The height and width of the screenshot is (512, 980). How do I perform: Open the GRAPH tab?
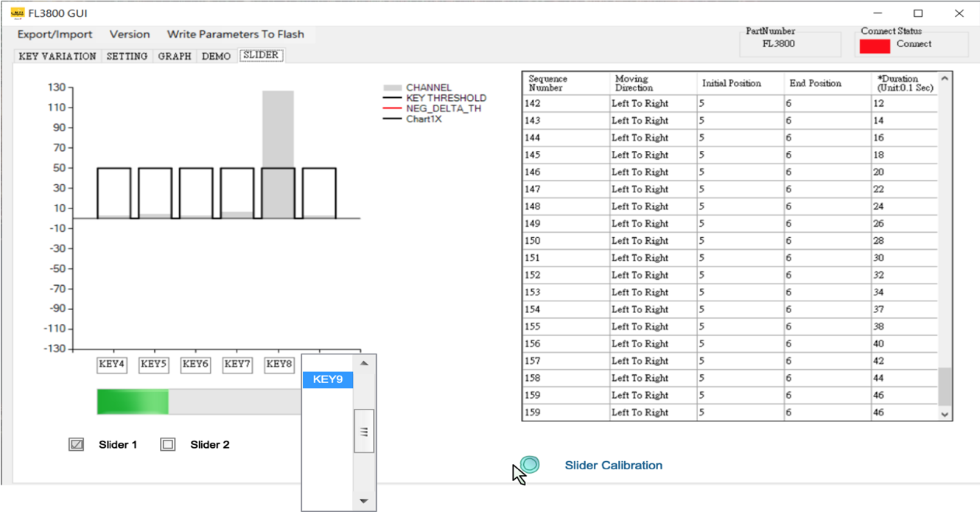pyautogui.click(x=175, y=56)
